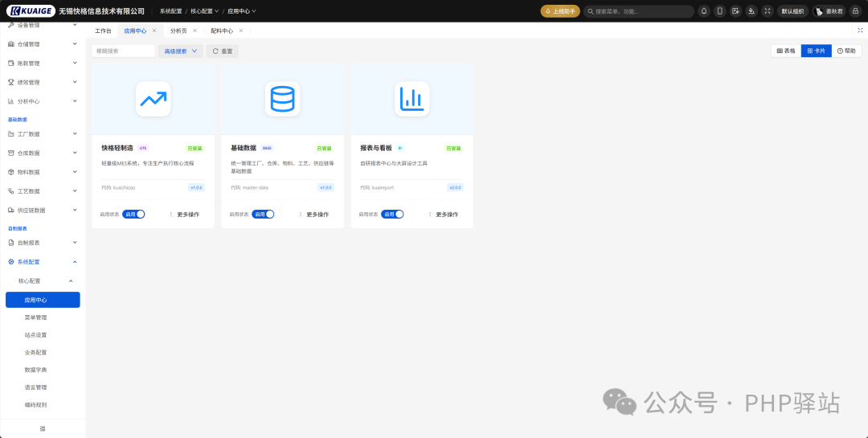Image resolution: width=868 pixels, height=438 pixels.
Task: Expand the 绩效管理 chevron
Action: tap(75, 82)
